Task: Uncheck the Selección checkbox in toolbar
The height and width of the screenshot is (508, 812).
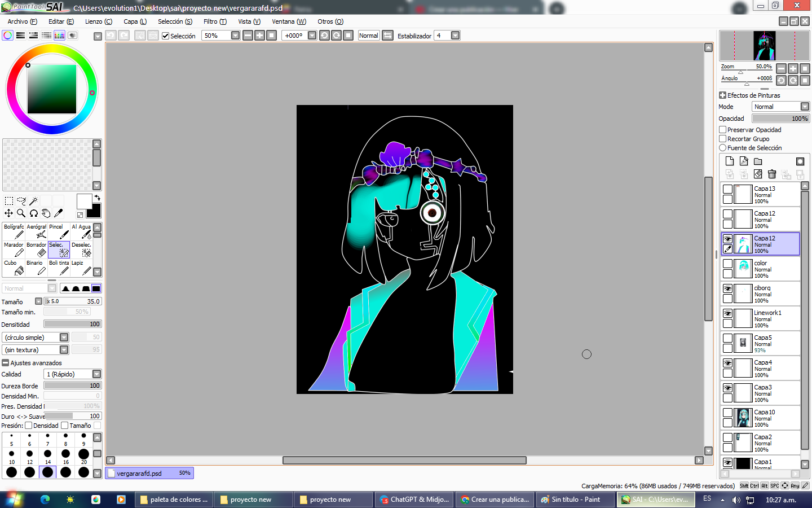Action: point(165,36)
